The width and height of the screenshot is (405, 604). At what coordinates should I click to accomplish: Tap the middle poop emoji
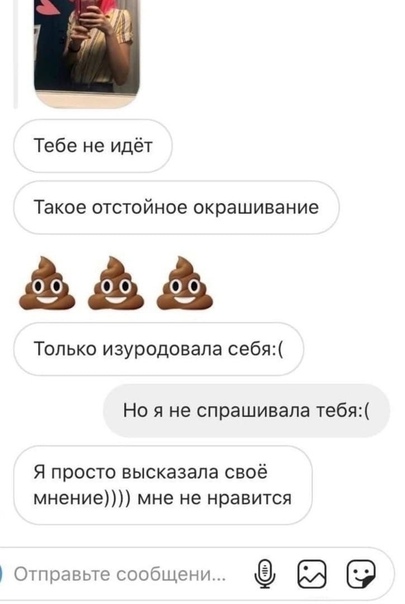pos(116,284)
